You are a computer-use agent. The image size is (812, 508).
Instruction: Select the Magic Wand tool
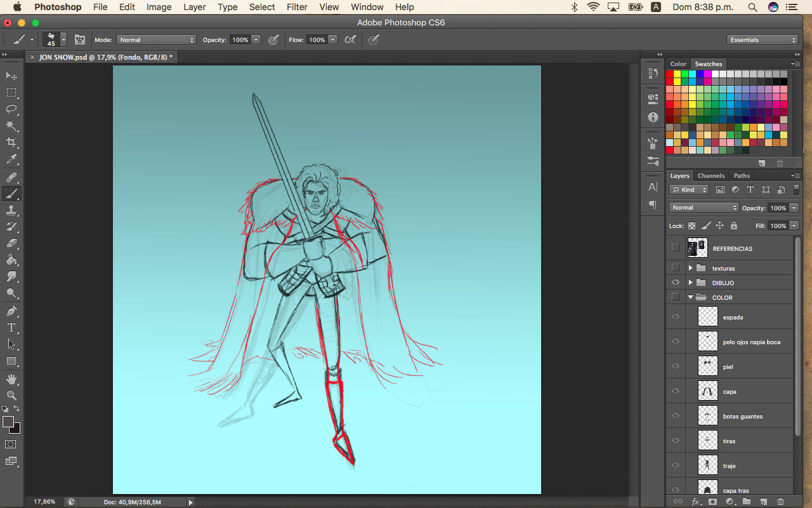coord(11,126)
